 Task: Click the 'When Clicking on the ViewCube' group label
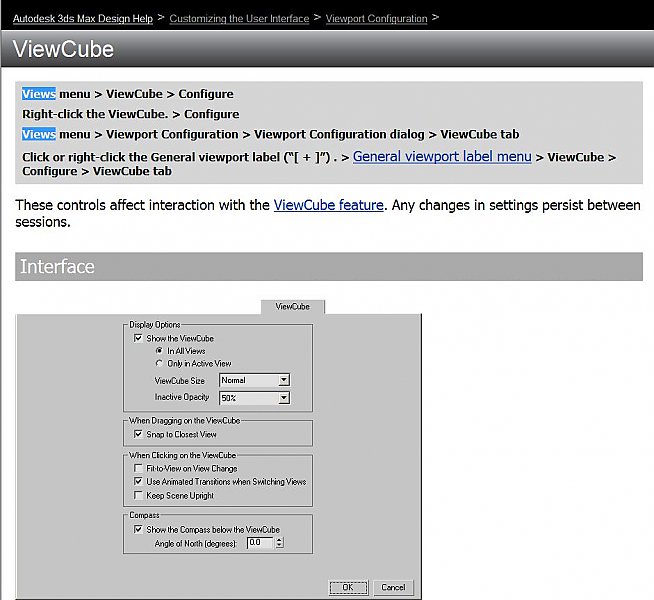(182, 455)
